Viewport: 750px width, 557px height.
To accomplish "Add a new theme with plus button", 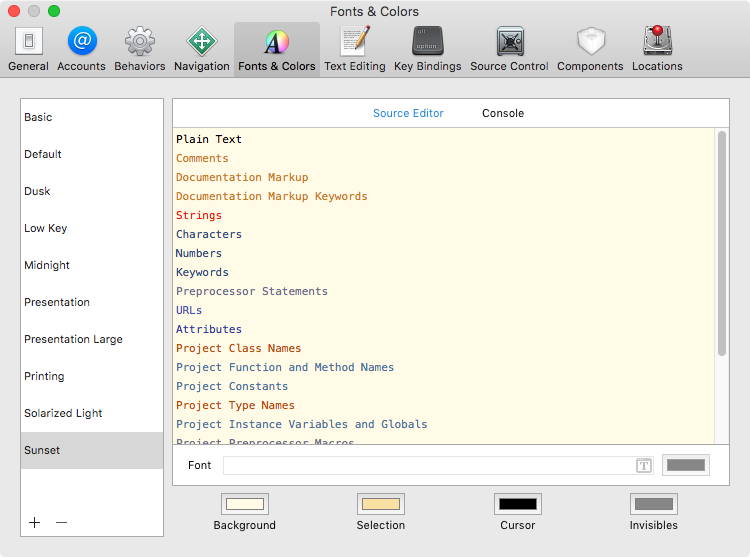I will coord(34,523).
